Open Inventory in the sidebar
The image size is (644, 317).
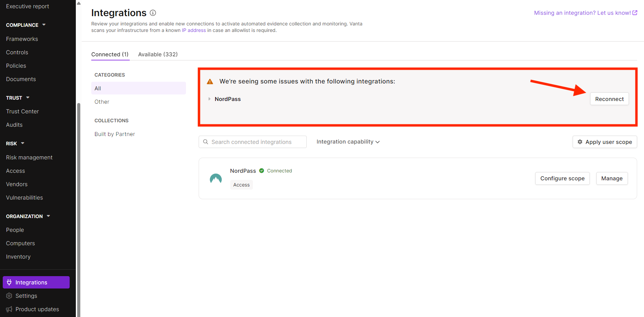click(18, 257)
